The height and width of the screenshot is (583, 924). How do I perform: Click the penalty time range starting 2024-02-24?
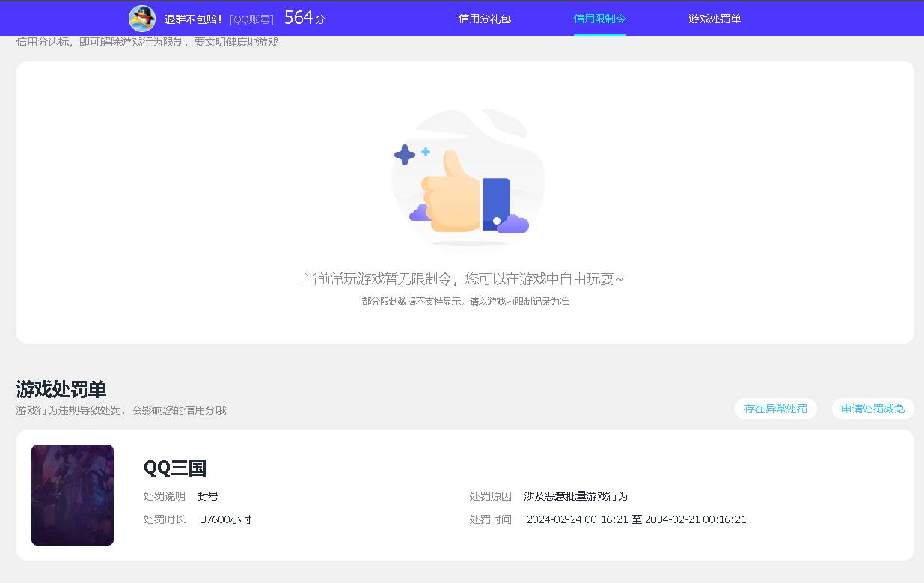coord(636,519)
